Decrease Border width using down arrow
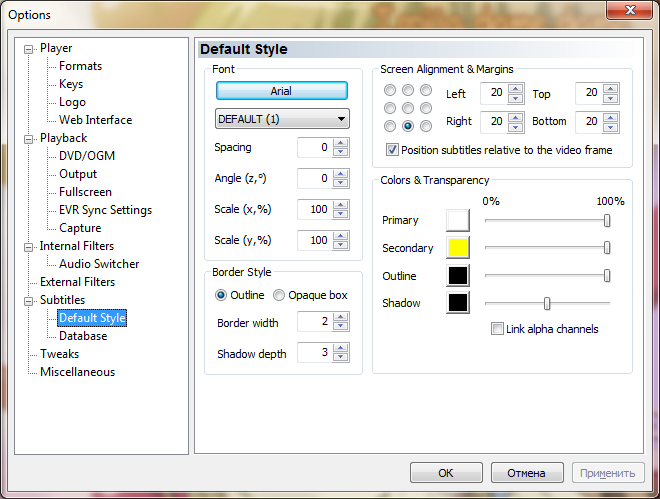The height and width of the screenshot is (499, 660). (341, 328)
